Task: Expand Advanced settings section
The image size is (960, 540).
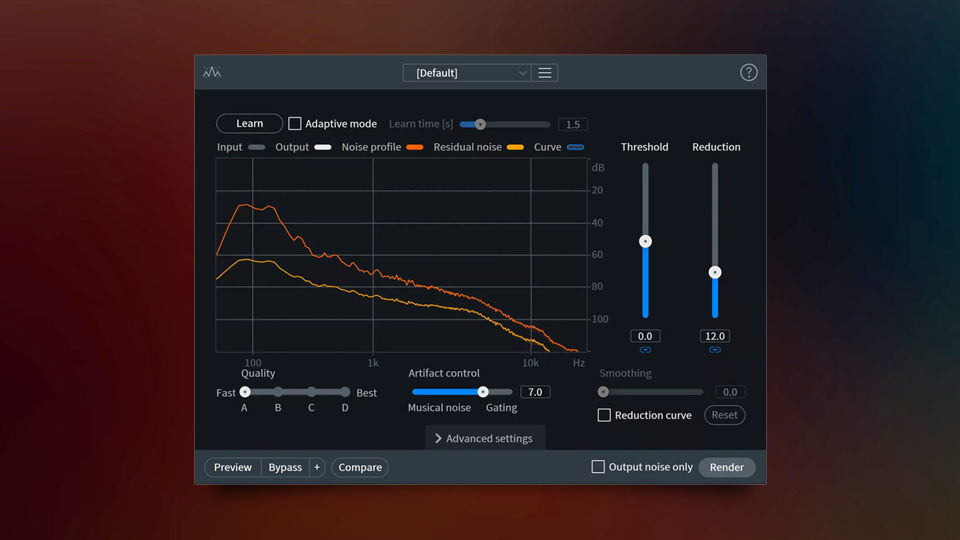Action: (x=484, y=438)
